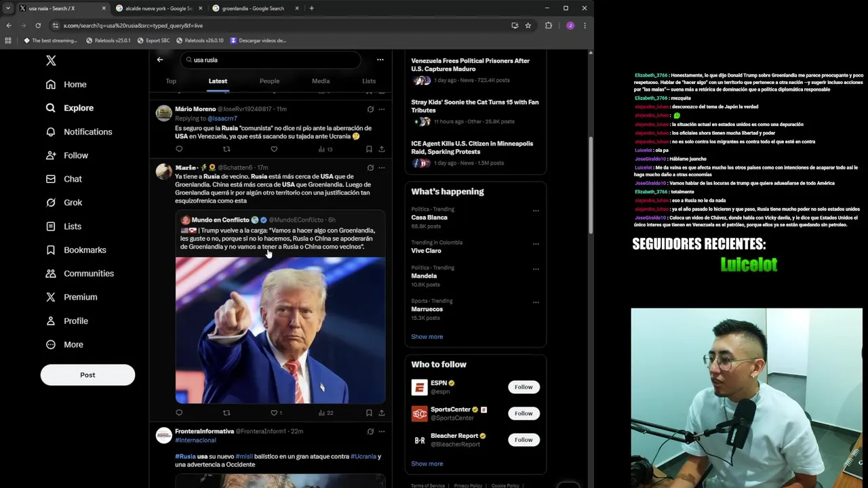
Task: Open Follow page in sidebar
Action: click(67, 155)
